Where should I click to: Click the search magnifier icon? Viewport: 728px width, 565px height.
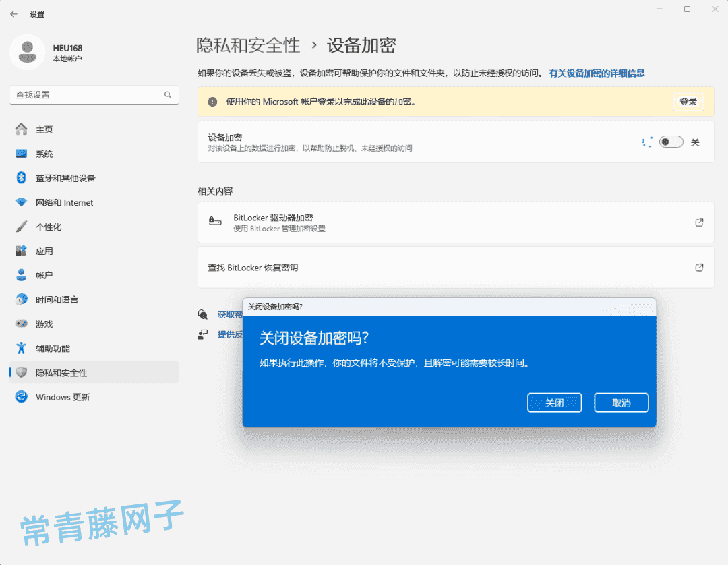point(168,94)
